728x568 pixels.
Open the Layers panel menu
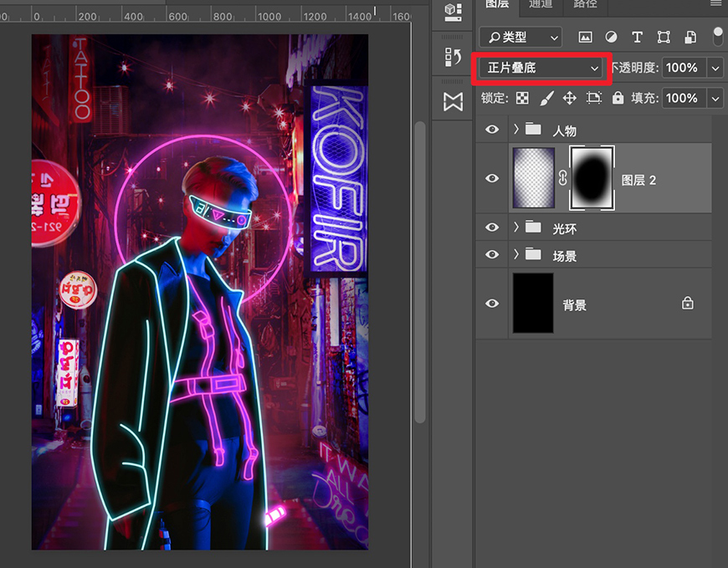[715, 5]
